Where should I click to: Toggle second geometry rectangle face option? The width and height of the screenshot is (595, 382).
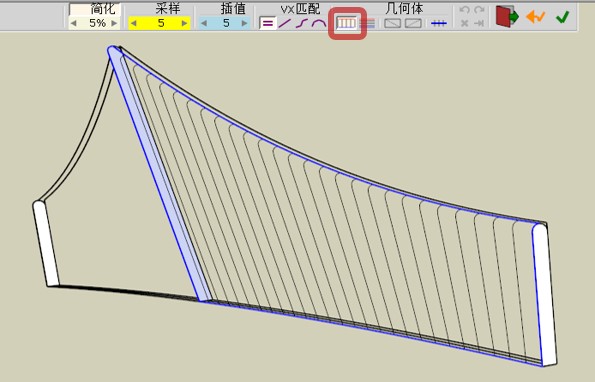click(413, 24)
